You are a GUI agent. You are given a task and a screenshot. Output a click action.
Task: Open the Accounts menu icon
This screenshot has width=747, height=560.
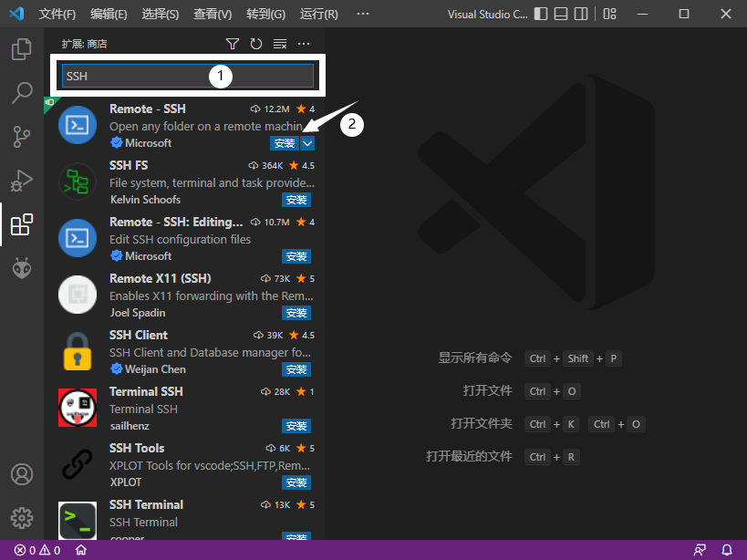pyautogui.click(x=22, y=474)
